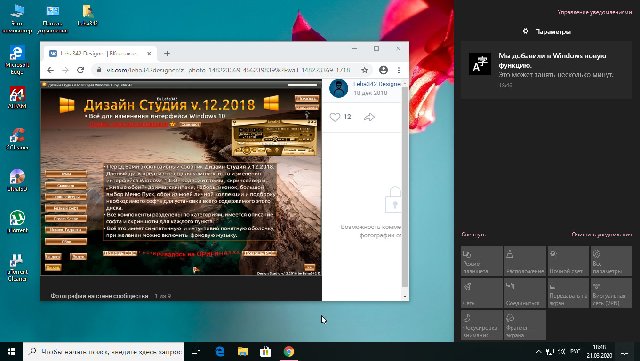The height and width of the screenshot is (361, 640).
Task: Share photo with arrow icon
Action: (369, 117)
